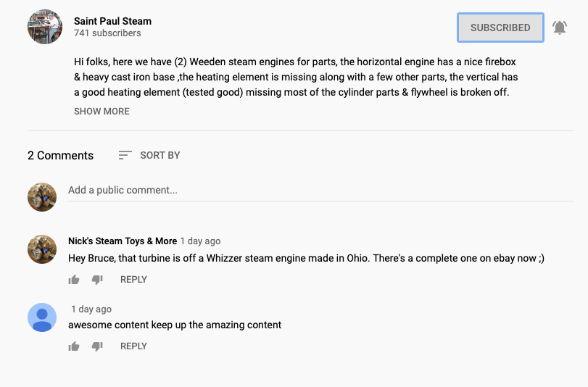Reply to the 'awesome content' comment
588x387 pixels.
(x=133, y=346)
